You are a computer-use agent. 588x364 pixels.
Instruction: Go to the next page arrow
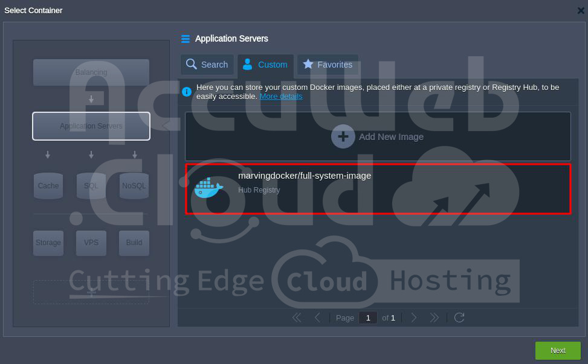pos(414,318)
